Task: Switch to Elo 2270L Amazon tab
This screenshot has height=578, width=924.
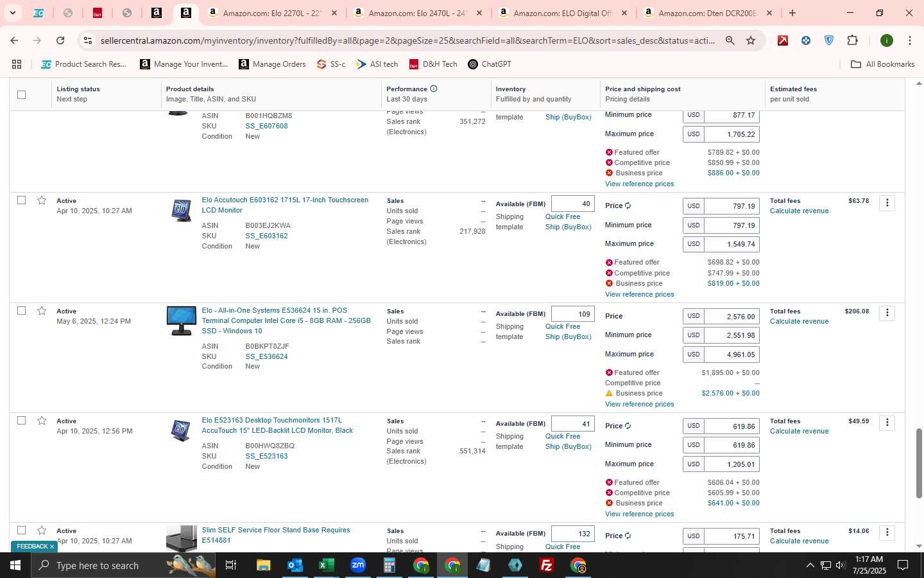Action: 273,13
